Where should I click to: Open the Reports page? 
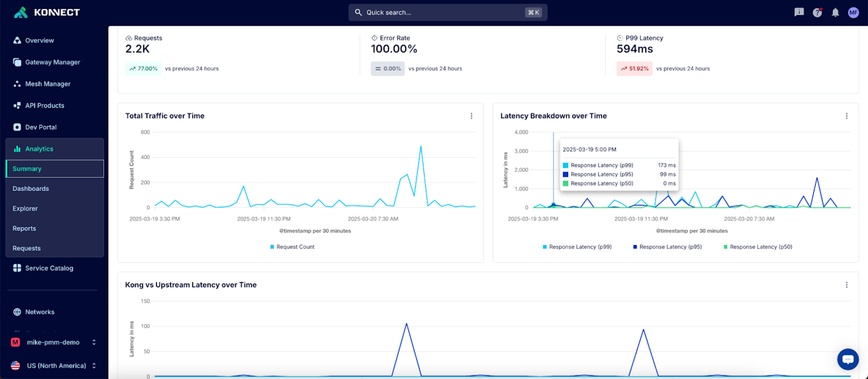tap(25, 228)
